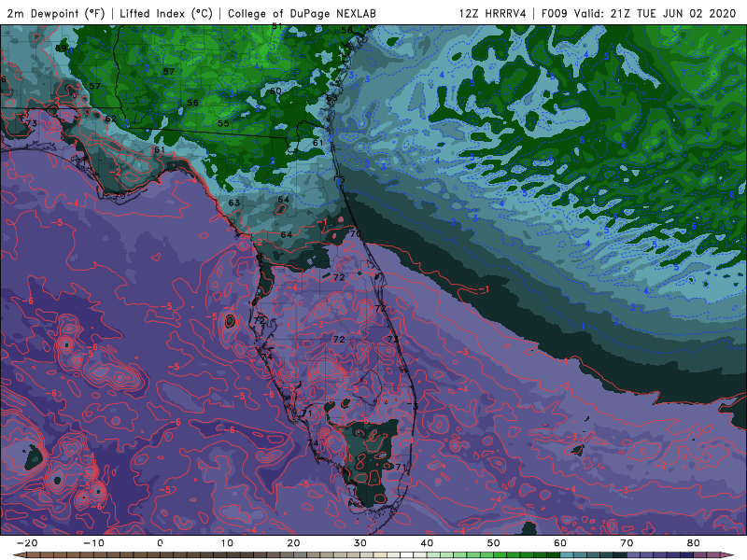The width and height of the screenshot is (747, 560).
Task: Click the "-10" color scale label
Action: tap(93, 543)
